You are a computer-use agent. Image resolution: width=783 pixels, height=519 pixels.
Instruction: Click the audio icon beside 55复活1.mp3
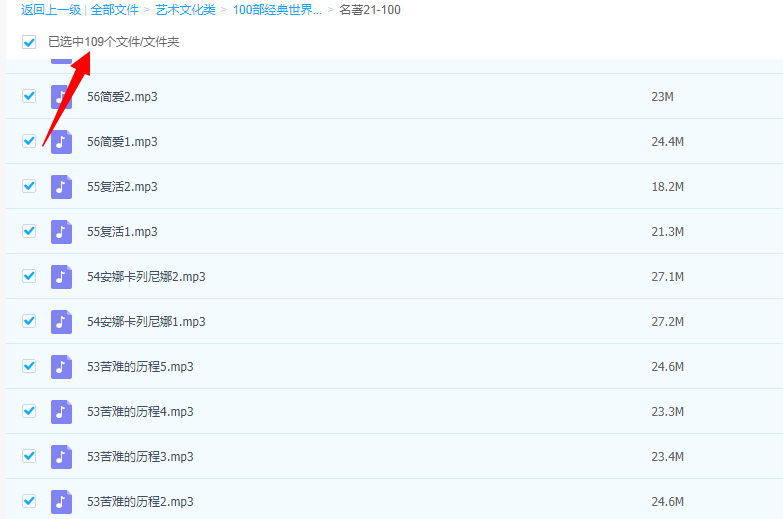(62, 232)
